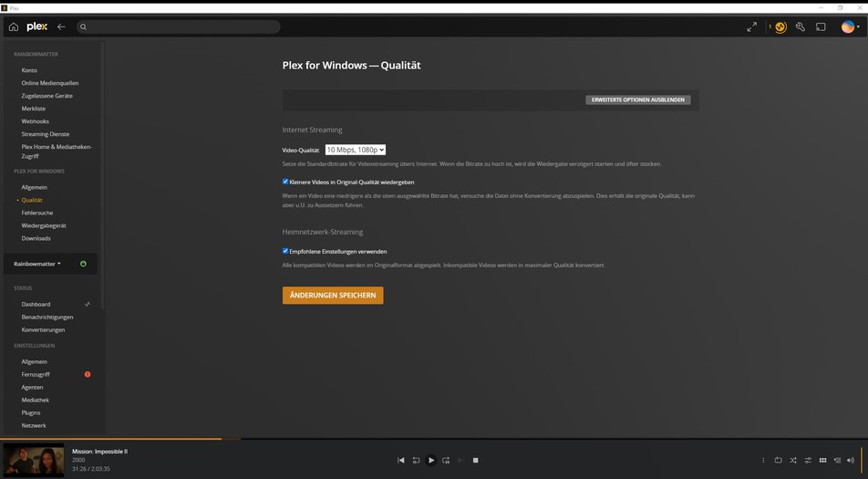
Task: Open Netzwerk settings
Action: 34,425
